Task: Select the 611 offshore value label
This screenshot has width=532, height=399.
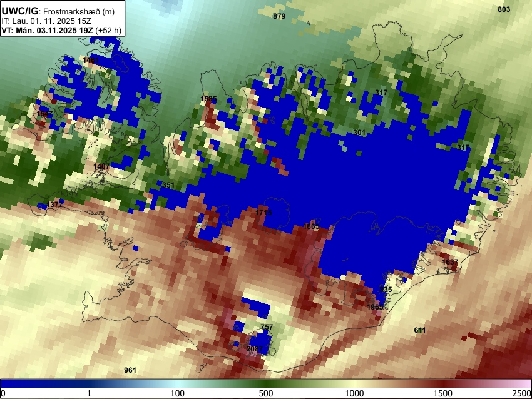Action: (420, 330)
